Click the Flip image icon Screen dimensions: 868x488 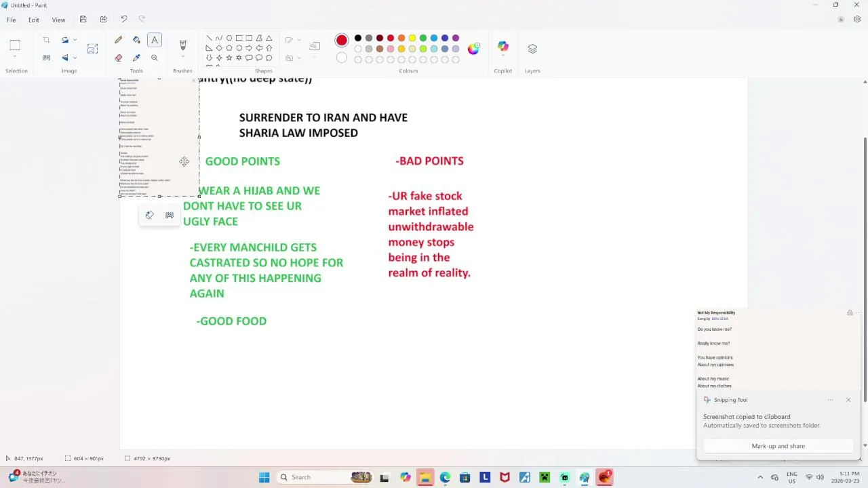point(65,58)
